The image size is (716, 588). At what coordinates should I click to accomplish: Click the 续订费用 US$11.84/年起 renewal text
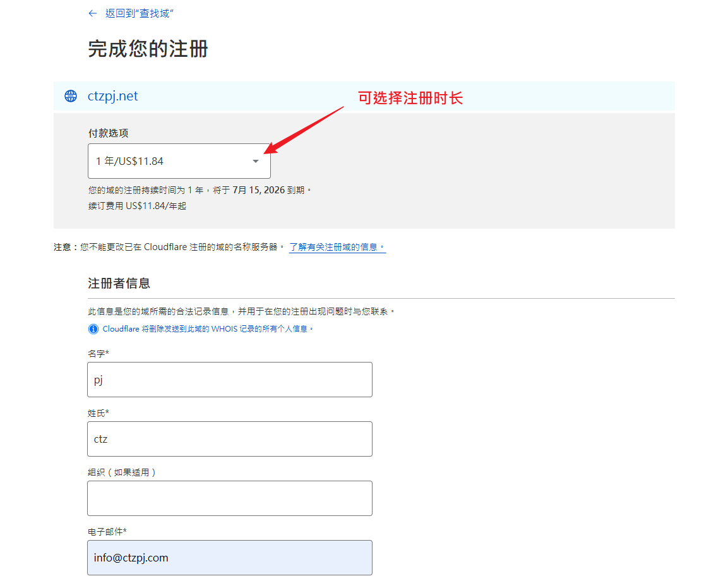(x=137, y=206)
